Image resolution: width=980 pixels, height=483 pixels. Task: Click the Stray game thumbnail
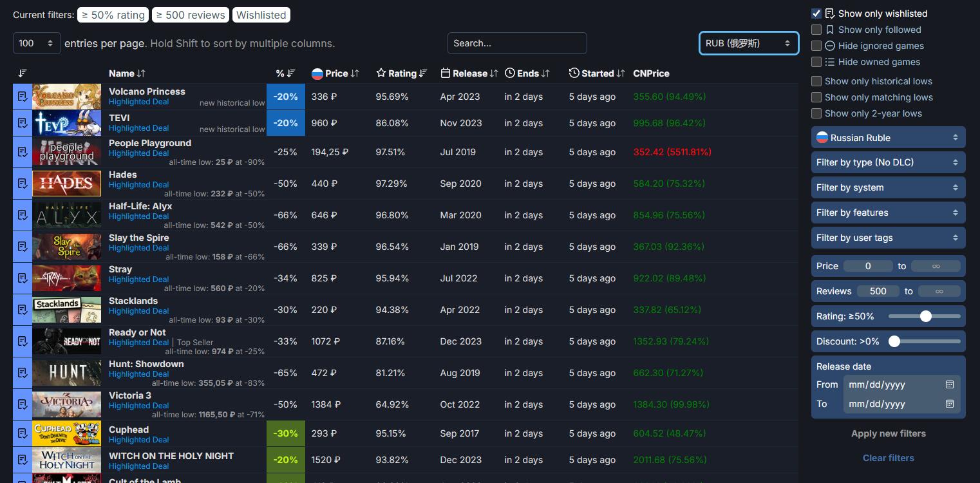[67, 278]
